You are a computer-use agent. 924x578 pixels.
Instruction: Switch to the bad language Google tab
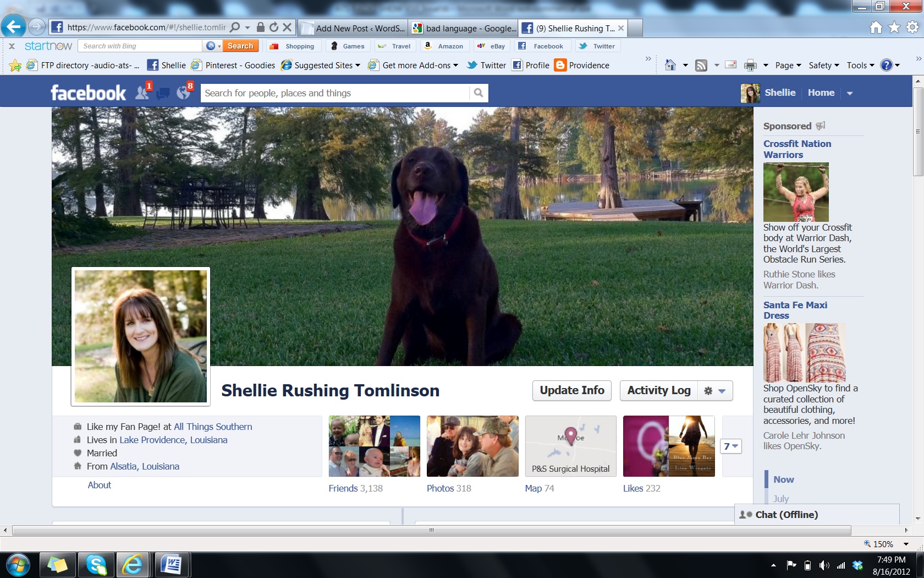tap(464, 28)
